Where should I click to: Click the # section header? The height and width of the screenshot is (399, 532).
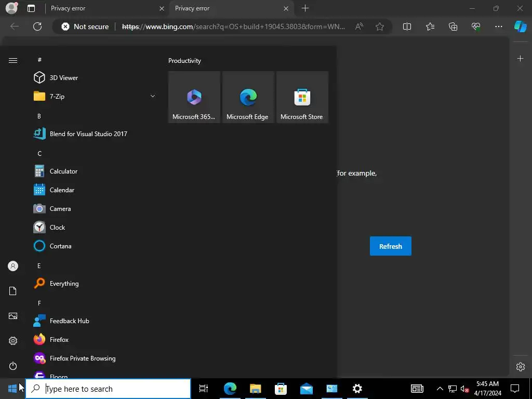click(x=39, y=60)
